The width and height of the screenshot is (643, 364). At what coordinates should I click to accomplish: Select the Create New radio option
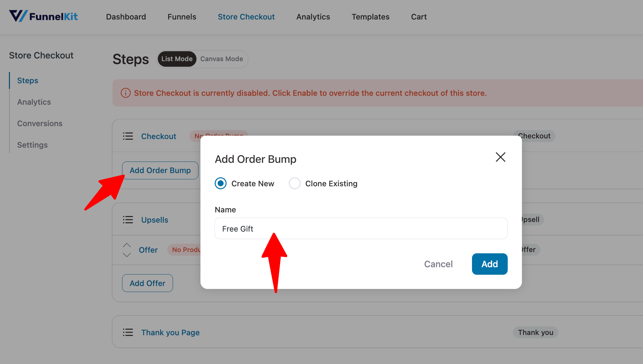click(221, 183)
